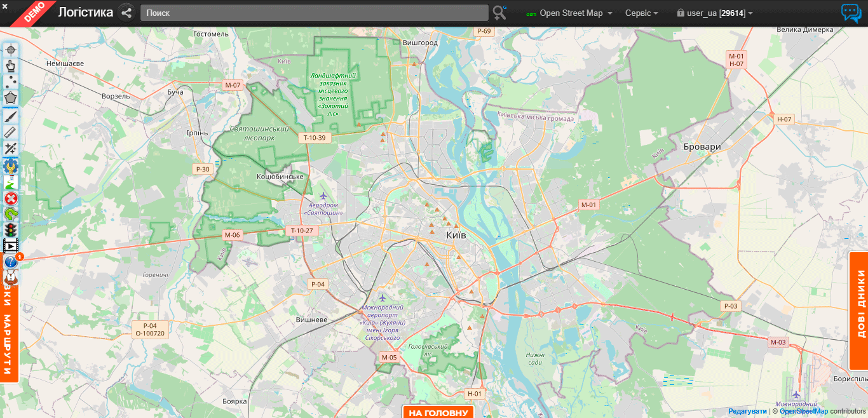Select the polygon drawing tool
The image size is (868, 418).
point(11,97)
